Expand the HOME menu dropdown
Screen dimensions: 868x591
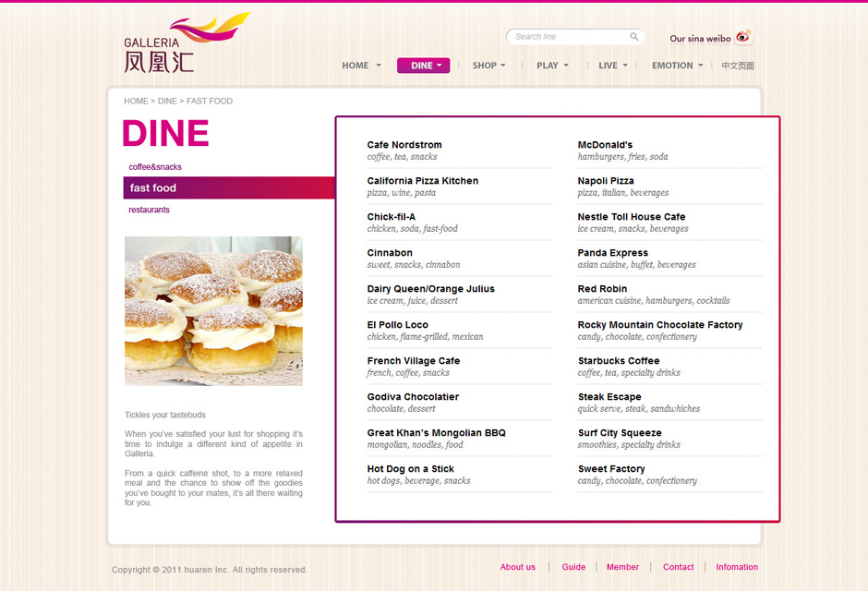(361, 66)
